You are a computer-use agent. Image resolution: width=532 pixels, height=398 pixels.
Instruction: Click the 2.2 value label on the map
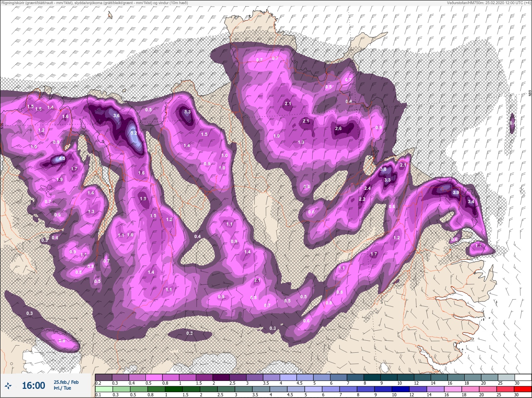point(362,199)
